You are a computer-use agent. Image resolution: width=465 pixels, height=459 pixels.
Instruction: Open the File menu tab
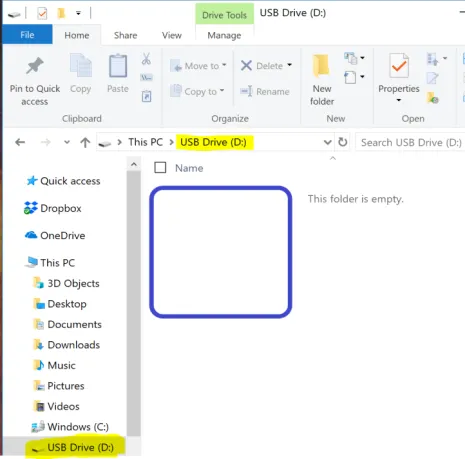coord(27,35)
